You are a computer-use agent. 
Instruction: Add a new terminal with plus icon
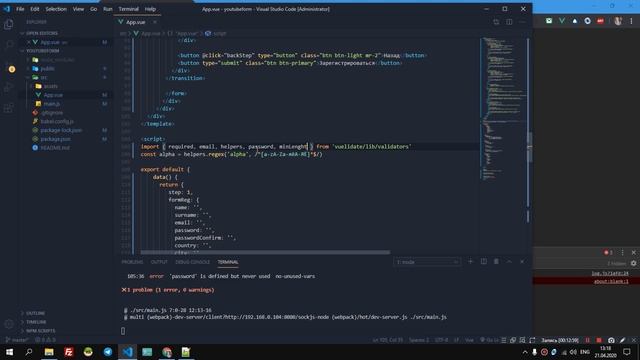click(x=470, y=262)
